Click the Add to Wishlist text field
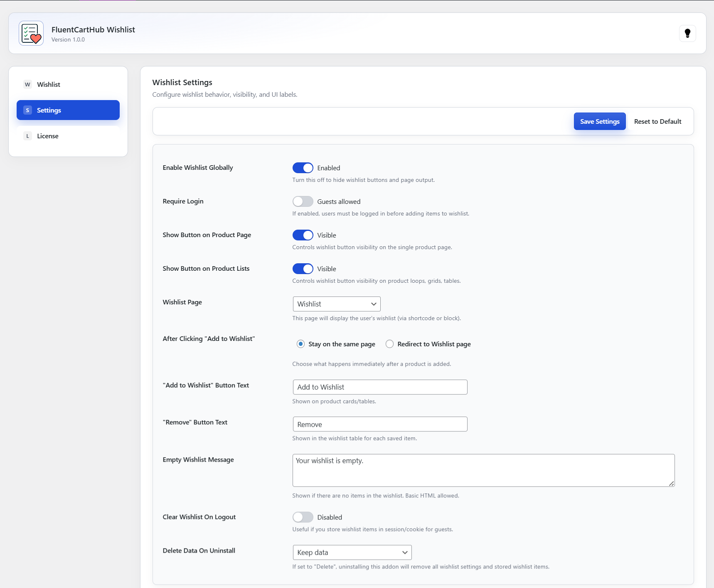Viewport: 714px width, 588px height. [x=380, y=387]
